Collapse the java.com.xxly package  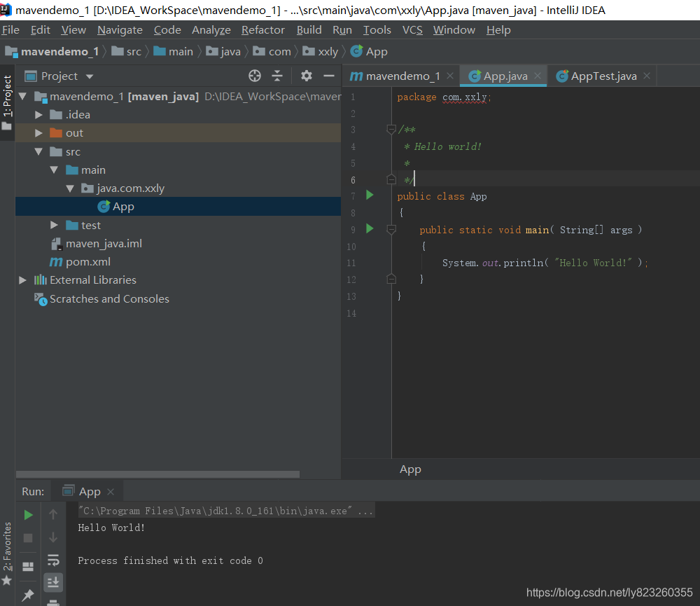[70, 188]
